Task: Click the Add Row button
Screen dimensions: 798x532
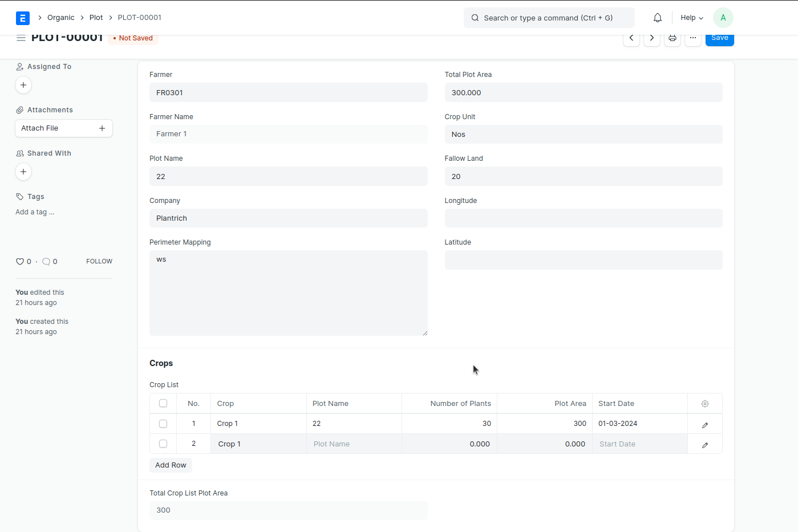Action: point(171,465)
